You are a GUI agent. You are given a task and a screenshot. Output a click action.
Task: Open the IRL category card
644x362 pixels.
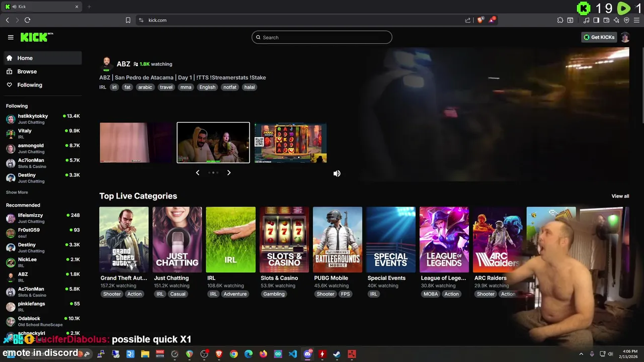click(x=230, y=239)
